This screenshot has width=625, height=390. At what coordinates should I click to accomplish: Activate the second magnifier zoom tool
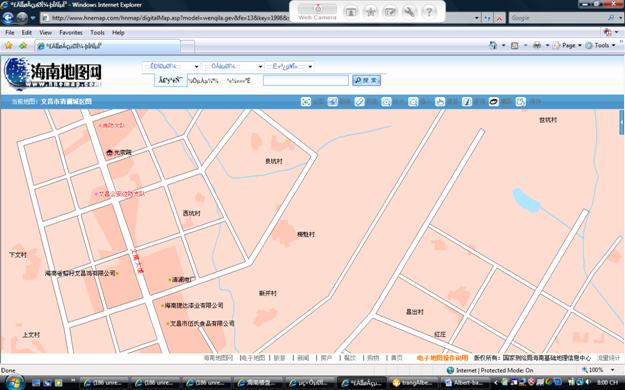[413, 102]
